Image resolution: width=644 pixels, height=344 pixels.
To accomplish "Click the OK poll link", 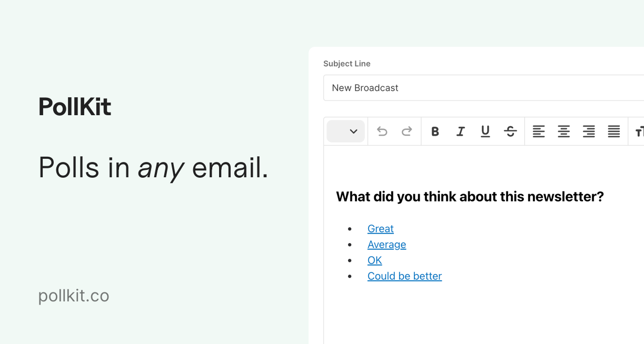I will click(375, 260).
